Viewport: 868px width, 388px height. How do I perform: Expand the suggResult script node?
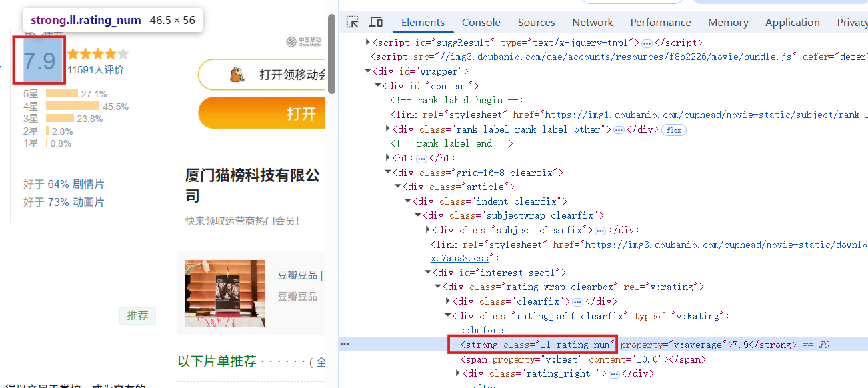click(368, 43)
